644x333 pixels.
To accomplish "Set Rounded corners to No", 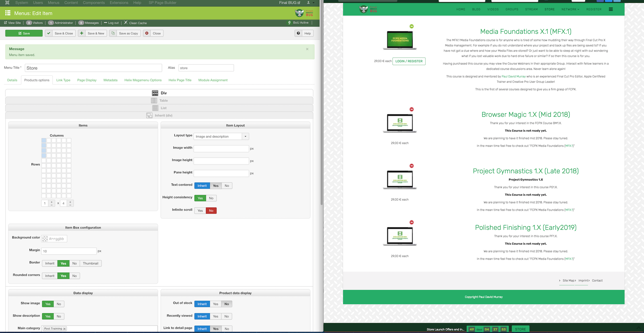I will pos(74,276).
